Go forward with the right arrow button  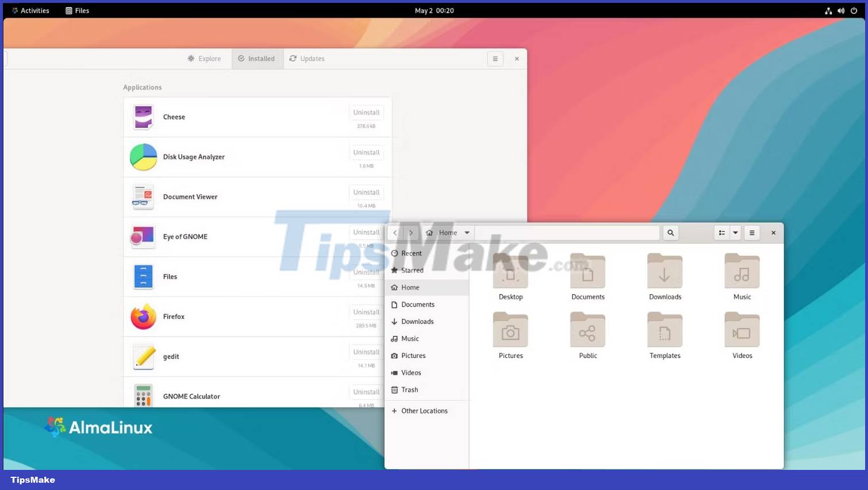pyautogui.click(x=410, y=233)
